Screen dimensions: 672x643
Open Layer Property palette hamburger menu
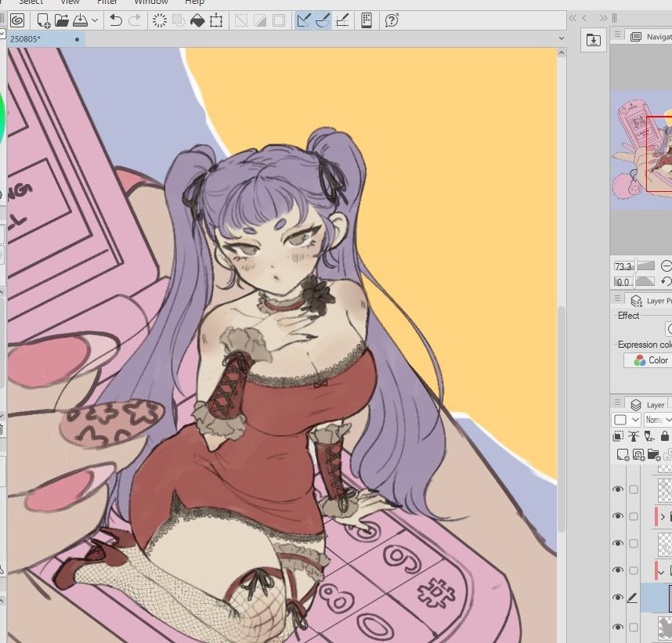[617, 298]
